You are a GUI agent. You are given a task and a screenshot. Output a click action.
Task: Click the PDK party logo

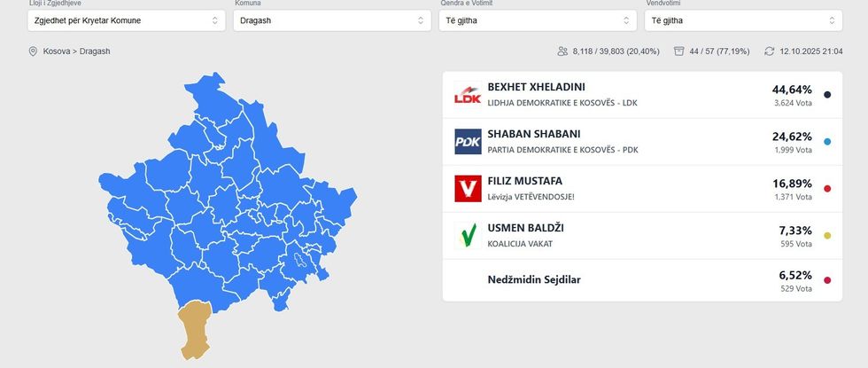(468, 142)
